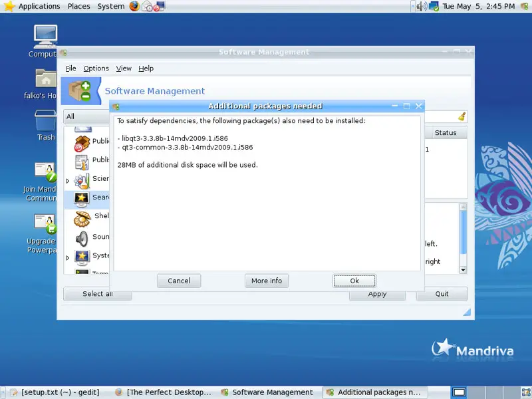Open the View menu
532x399 pixels.
[124, 68]
